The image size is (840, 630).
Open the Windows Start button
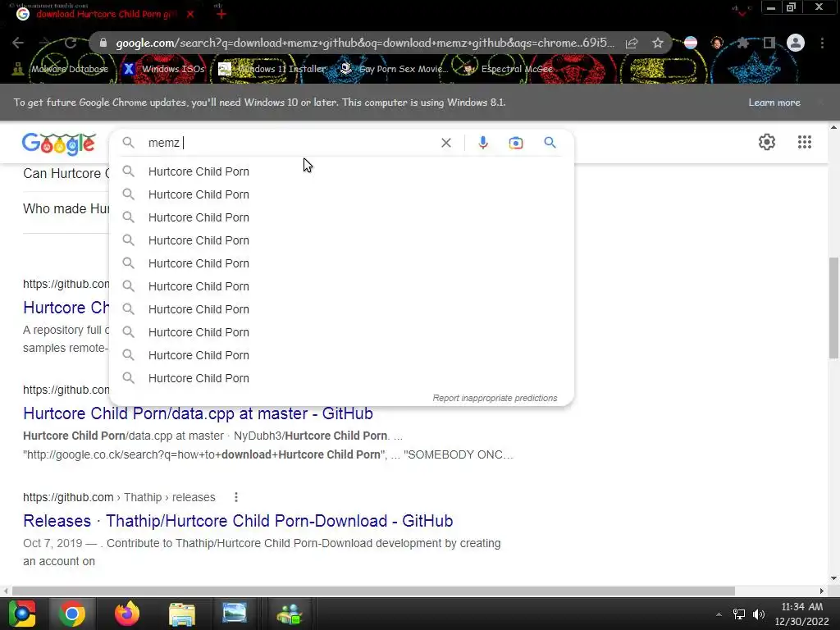click(22, 614)
